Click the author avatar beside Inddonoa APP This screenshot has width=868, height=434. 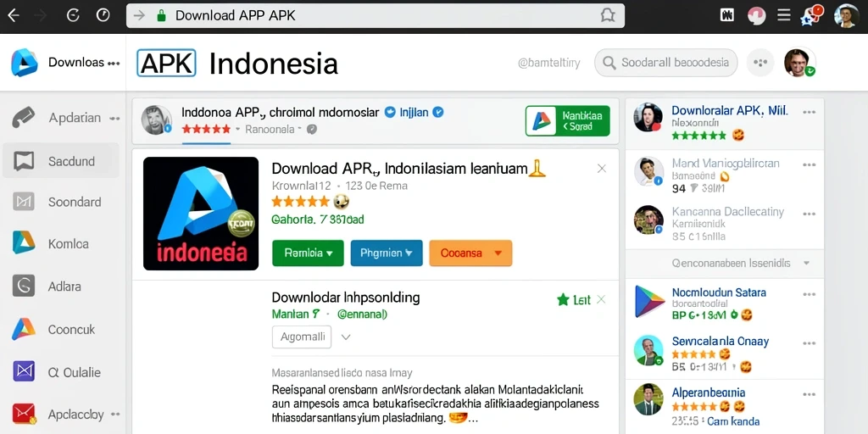pyautogui.click(x=157, y=120)
